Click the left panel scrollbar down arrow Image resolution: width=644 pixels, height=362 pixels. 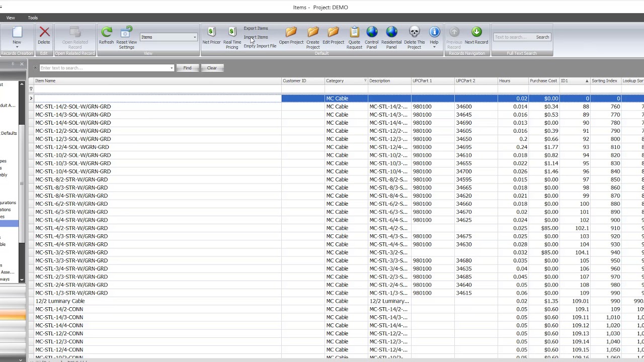pos(22,280)
